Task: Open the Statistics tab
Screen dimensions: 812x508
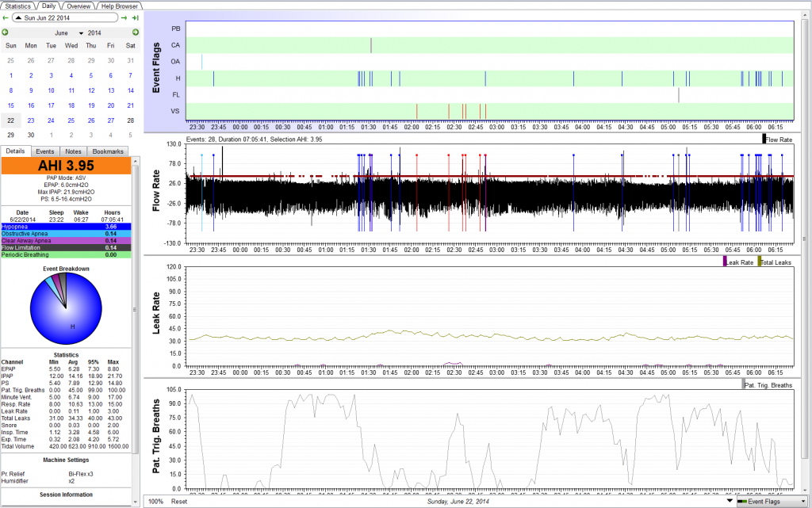Action: [x=18, y=6]
